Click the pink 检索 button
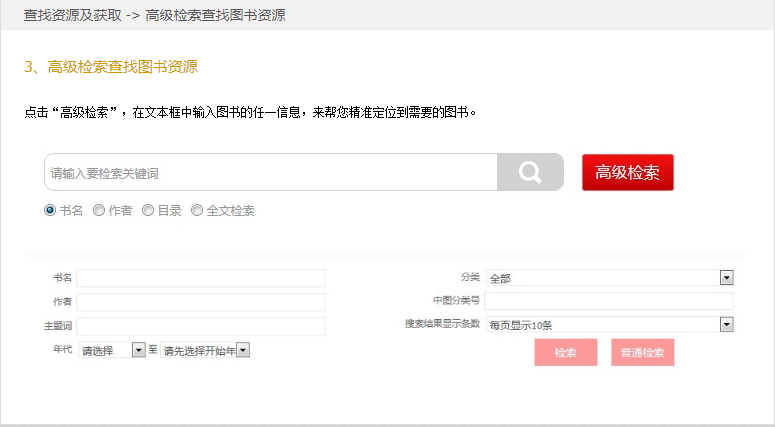The height and width of the screenshot is (427, 775). [x=565, y=352]
